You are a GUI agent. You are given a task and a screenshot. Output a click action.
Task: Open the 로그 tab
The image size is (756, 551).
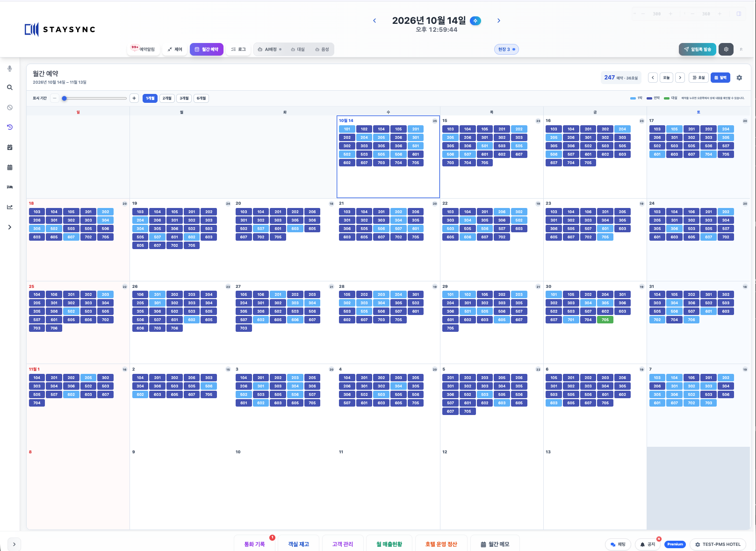point(238,49)
